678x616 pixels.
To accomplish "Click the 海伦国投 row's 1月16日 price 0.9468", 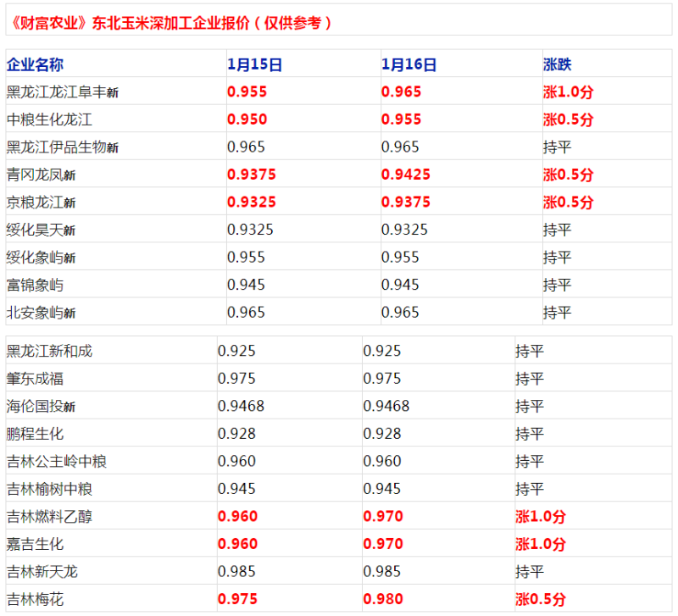I will pos(386,406).
